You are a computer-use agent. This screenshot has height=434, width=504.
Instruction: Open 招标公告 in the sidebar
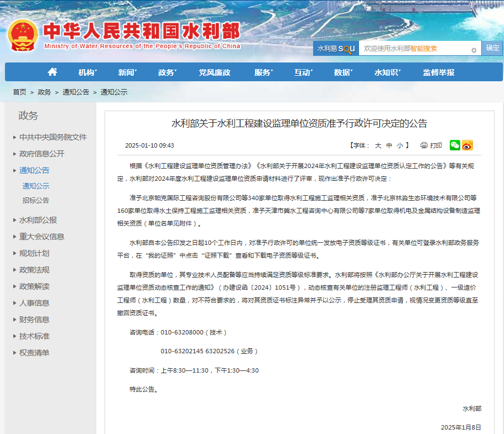36,200
